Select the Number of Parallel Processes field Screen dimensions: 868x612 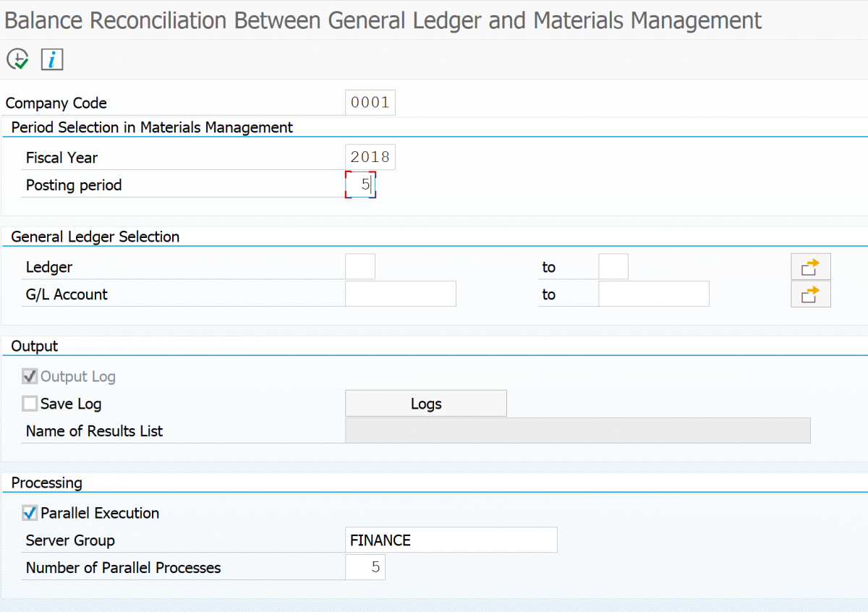[x=365, y=567]
